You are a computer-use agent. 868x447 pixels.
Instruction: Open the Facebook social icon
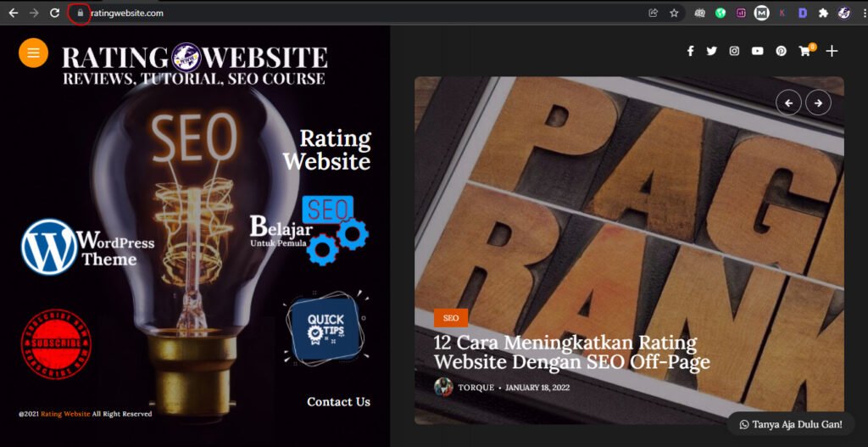[x=690, y=51]
